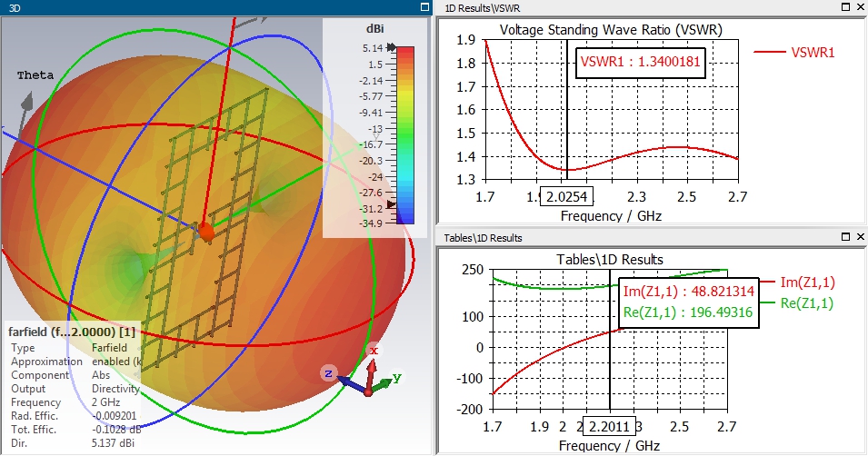Click the VSWR1 legend entry

pyautogui.click(x=794, y=53)
